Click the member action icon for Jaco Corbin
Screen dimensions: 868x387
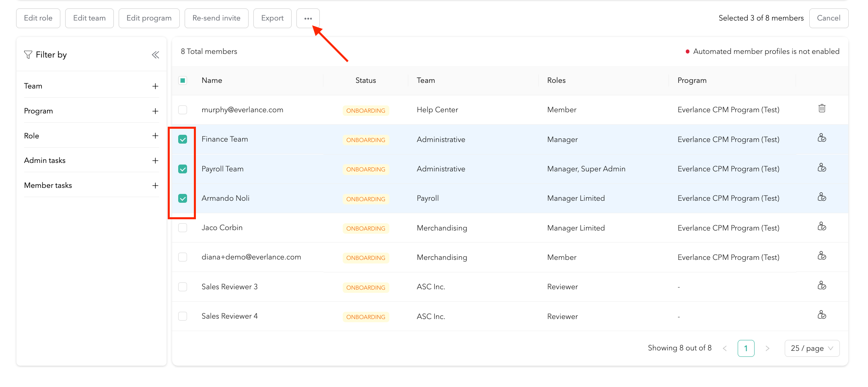822,227
